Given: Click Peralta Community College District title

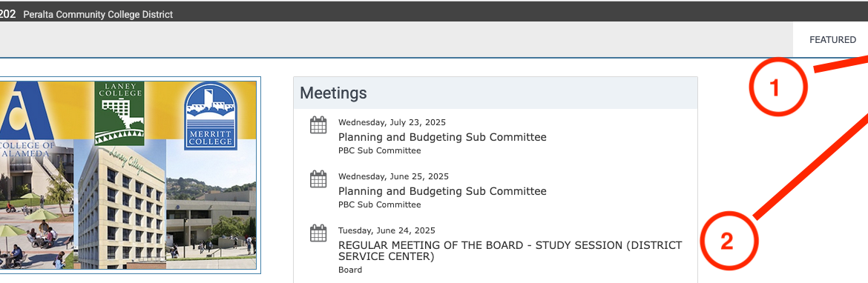Looking at the screenshot, I should (98, 14).
